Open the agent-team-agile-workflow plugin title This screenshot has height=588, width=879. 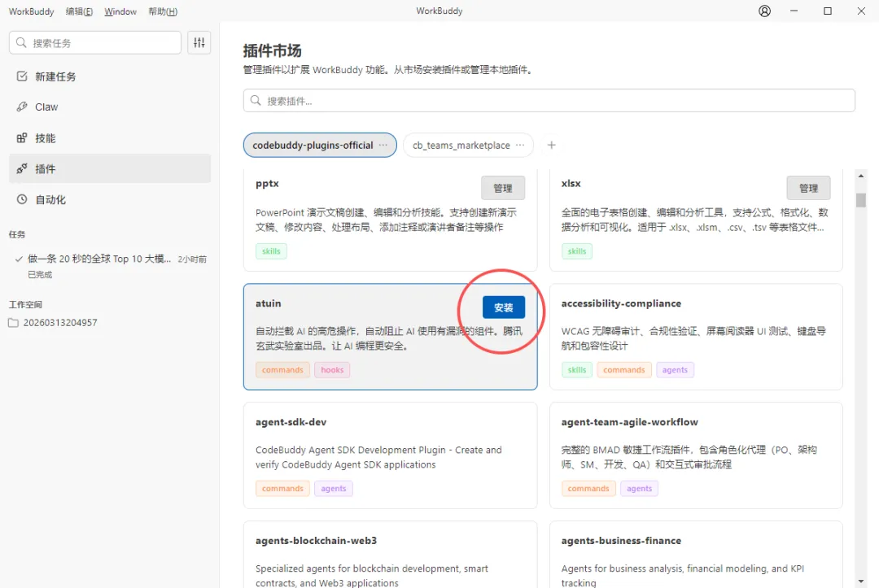coord(629,421)
